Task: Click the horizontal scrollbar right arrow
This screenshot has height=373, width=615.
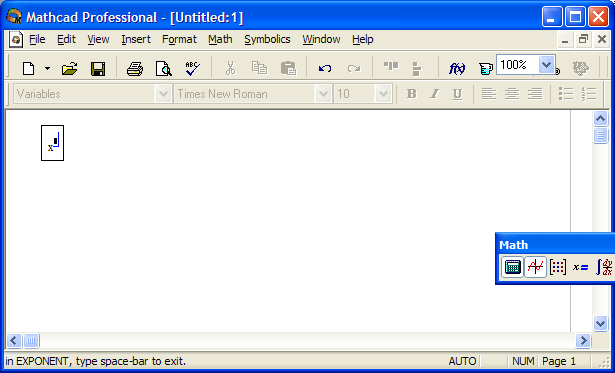Action: (583, 340)
